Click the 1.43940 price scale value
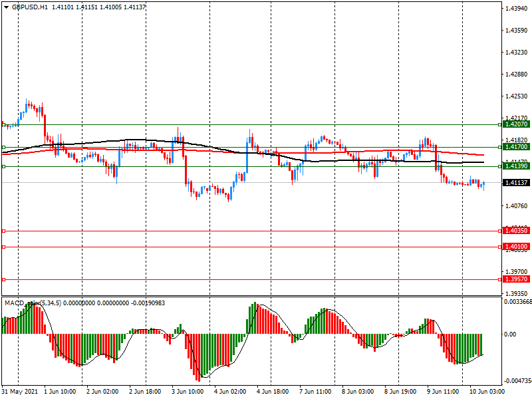This screenshot has height=399, width=532. tap(517, 9)
